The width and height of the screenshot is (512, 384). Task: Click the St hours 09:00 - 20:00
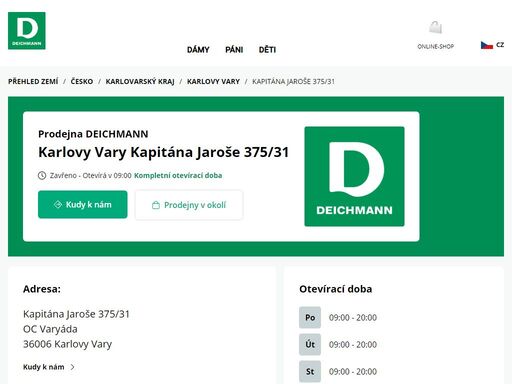[353, 372]
